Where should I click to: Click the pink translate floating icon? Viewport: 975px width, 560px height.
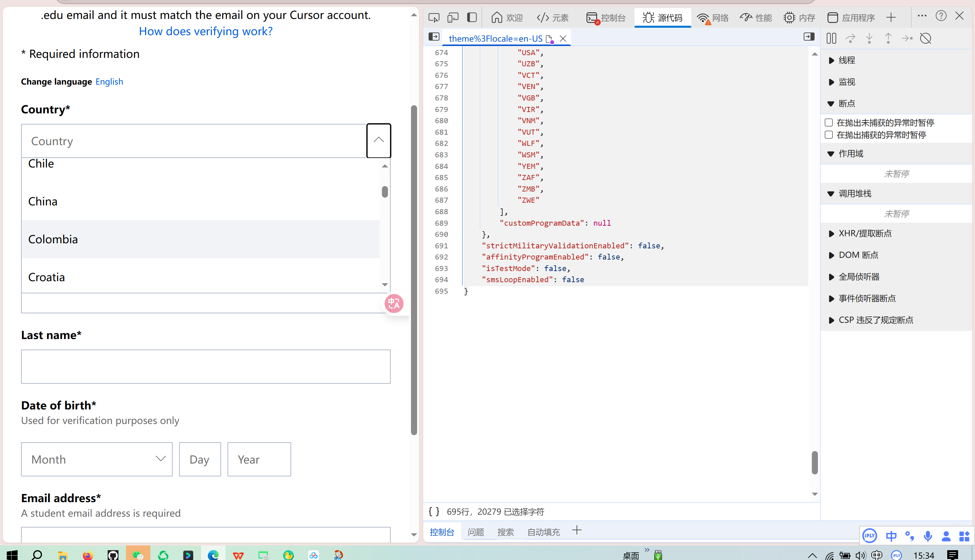point(394,304)
